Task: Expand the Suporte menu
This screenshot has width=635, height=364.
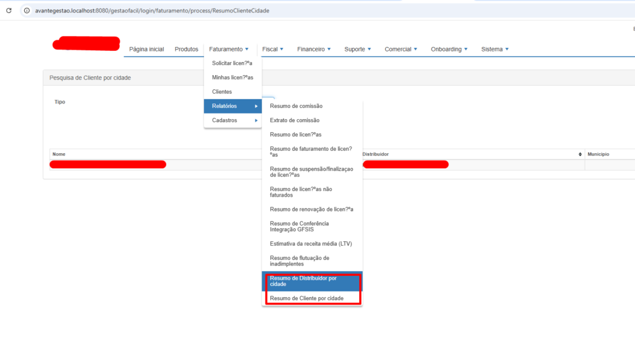Action: (358, 49)
